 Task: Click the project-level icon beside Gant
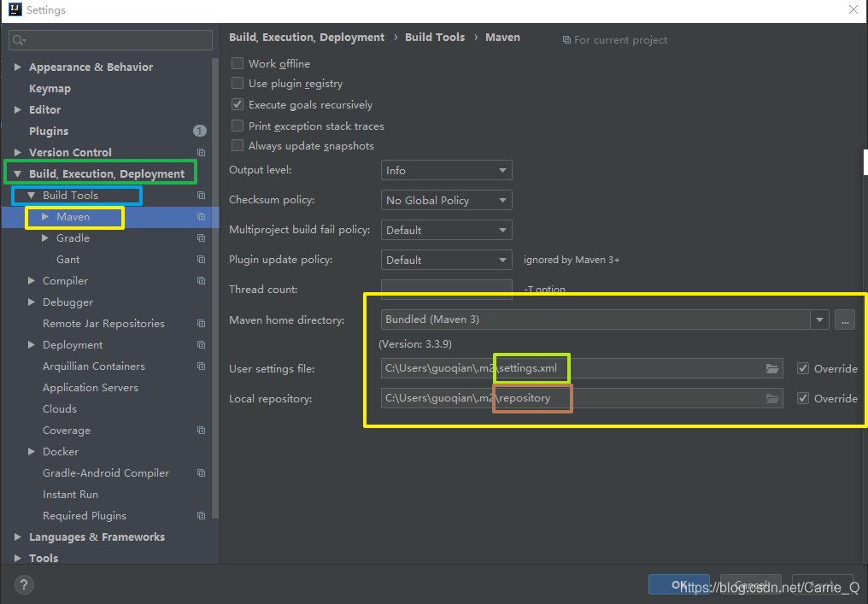click(x=202, y=260)
